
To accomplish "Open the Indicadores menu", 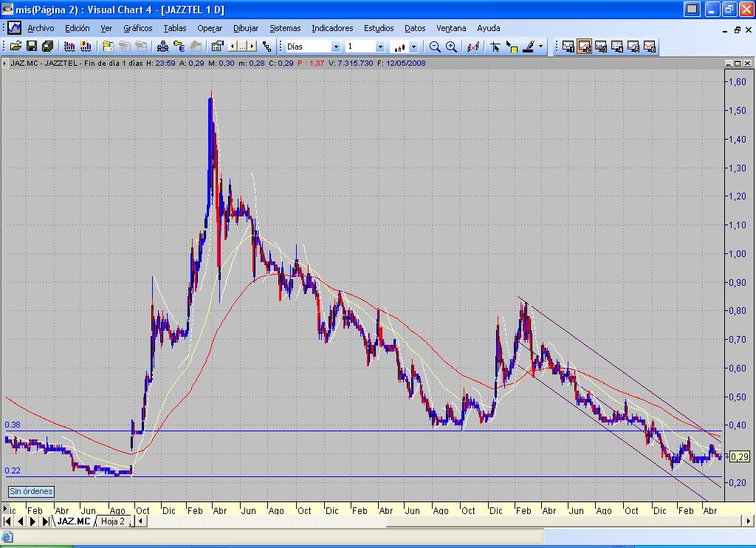I will pos(331,28).
